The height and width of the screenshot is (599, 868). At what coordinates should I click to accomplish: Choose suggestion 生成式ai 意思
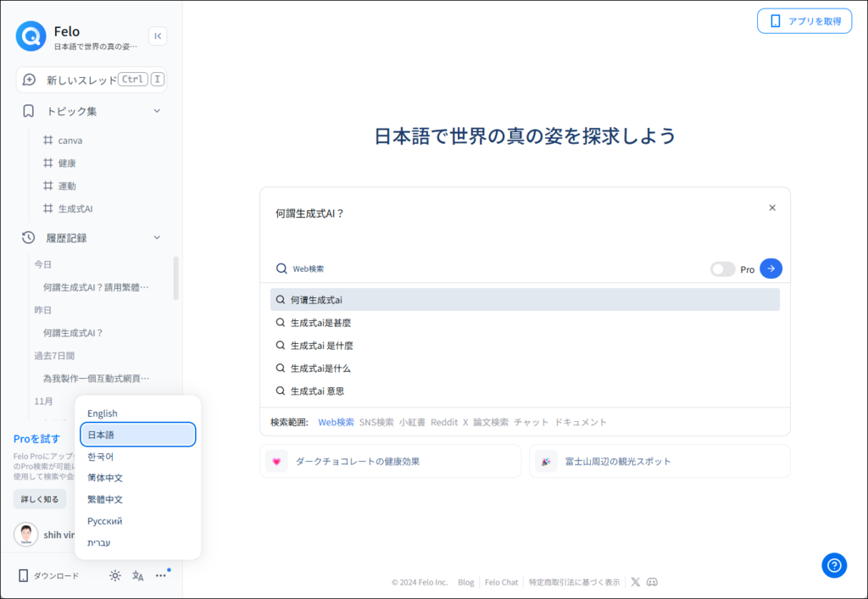pyautogui.click(x=525, y=391)
